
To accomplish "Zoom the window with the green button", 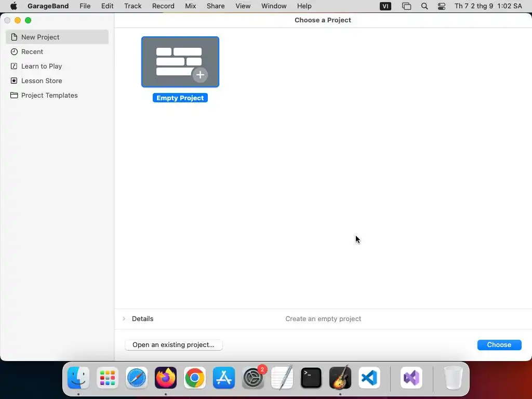I will tap(28, 20).
